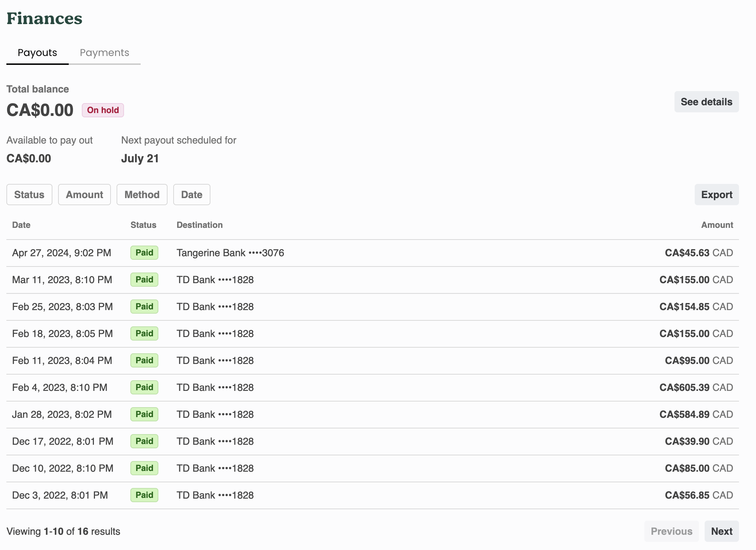This screenshot has height=550, width=756.
Task: Click the CA$0.00 total balance
Action: [40, 110]
